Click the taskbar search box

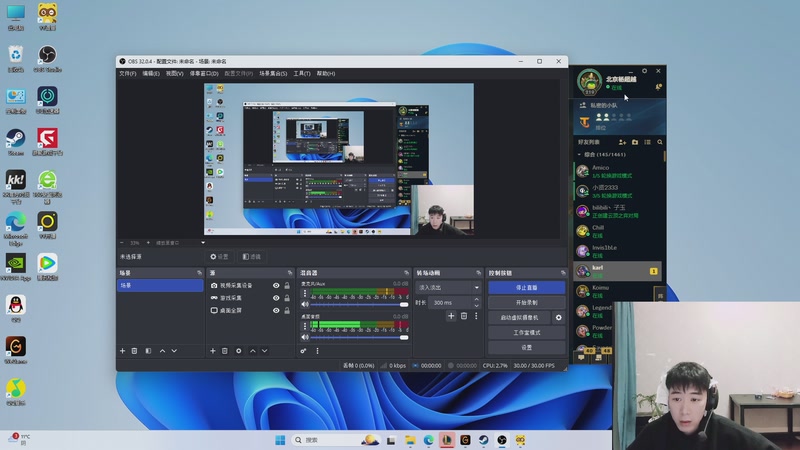334,440
